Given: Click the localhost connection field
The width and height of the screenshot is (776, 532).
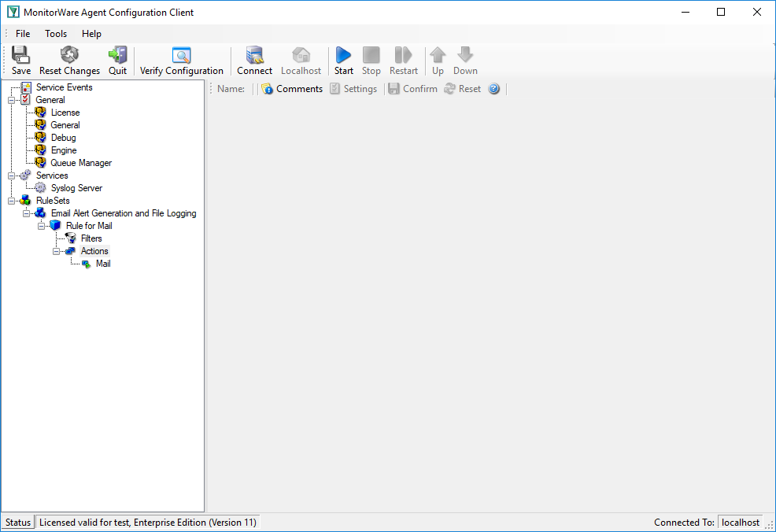Looking at the screenshot, I should click(x=741, y=523).
